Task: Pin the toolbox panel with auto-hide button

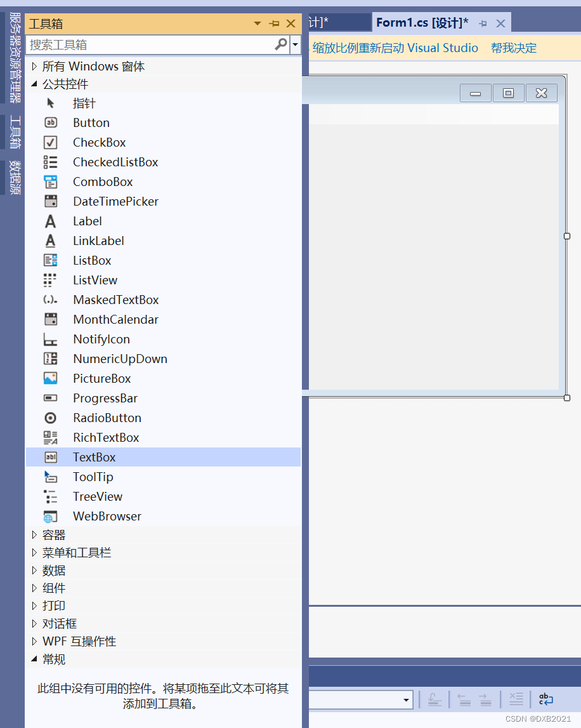Action: (274, 23)
